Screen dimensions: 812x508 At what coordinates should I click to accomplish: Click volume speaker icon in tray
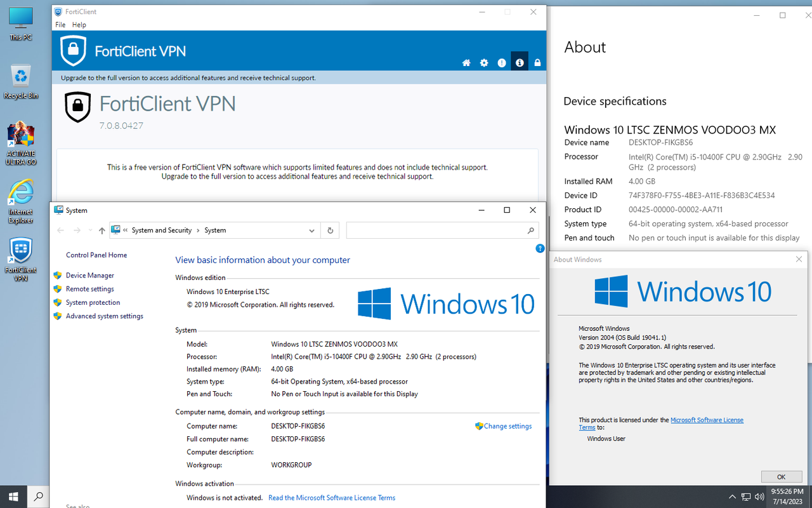click(759, 497)
